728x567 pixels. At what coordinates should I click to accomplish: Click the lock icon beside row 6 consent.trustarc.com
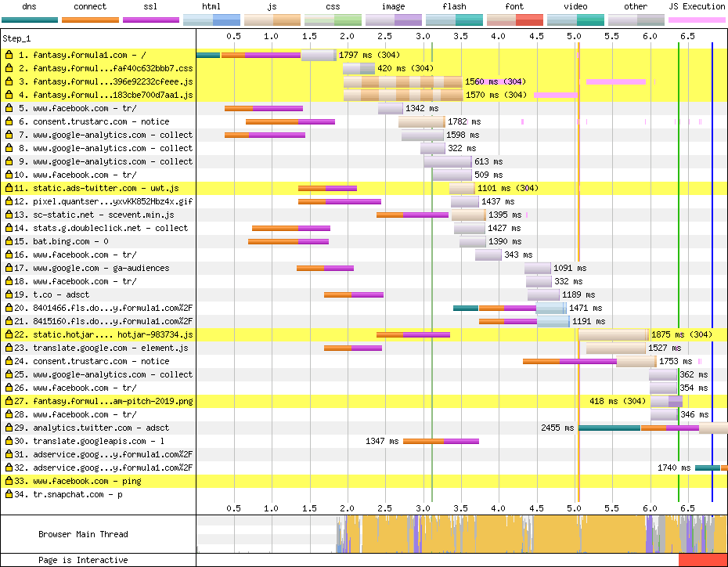pos(9,121)
